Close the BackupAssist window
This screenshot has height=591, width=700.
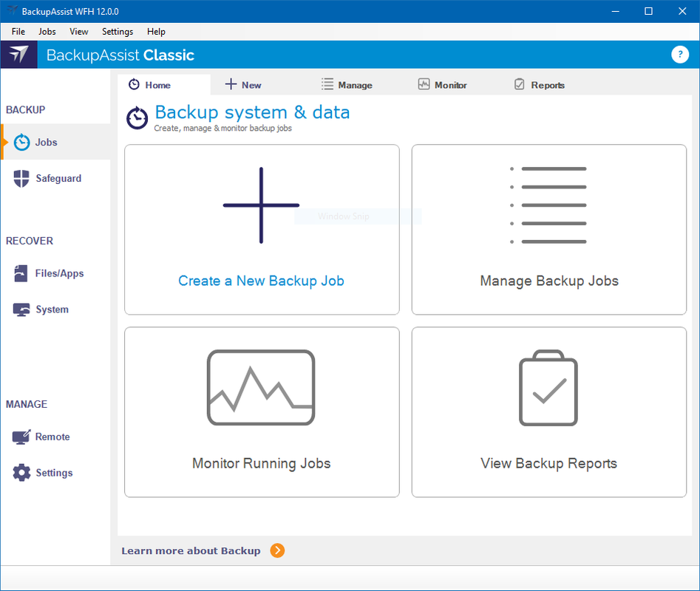(x=682, y=12)
